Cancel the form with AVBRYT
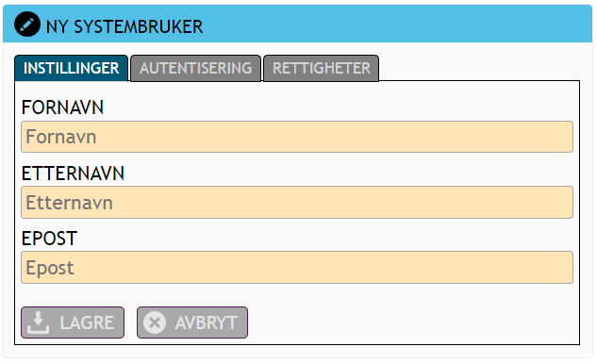The image size is (597, 364). [192, 323]
